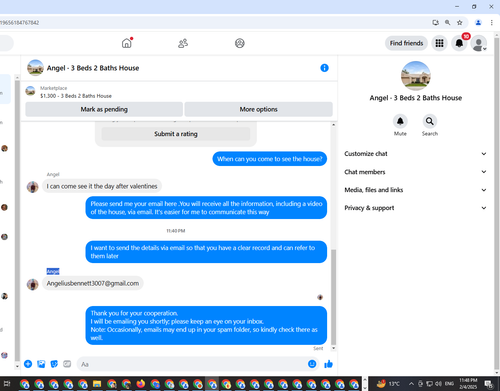This screenshot has width=500, height=391.
Task: Open the volume control in the system tray
Action: pos(438,384)
